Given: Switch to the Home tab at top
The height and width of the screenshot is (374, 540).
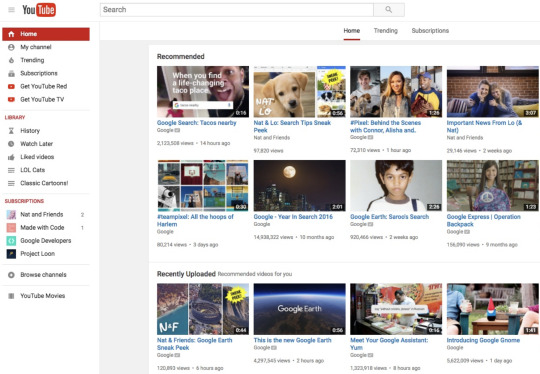Looking at the screenshot, I should point(352,31).
